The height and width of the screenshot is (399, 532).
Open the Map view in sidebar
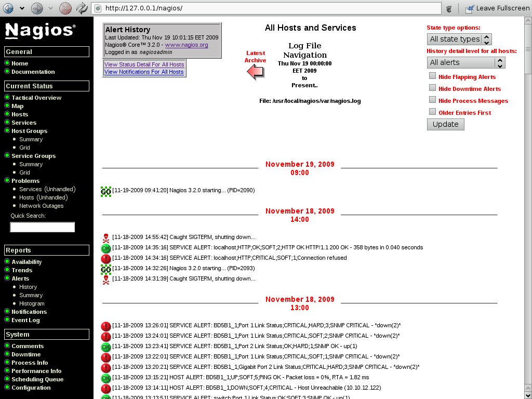click(17, 106)
